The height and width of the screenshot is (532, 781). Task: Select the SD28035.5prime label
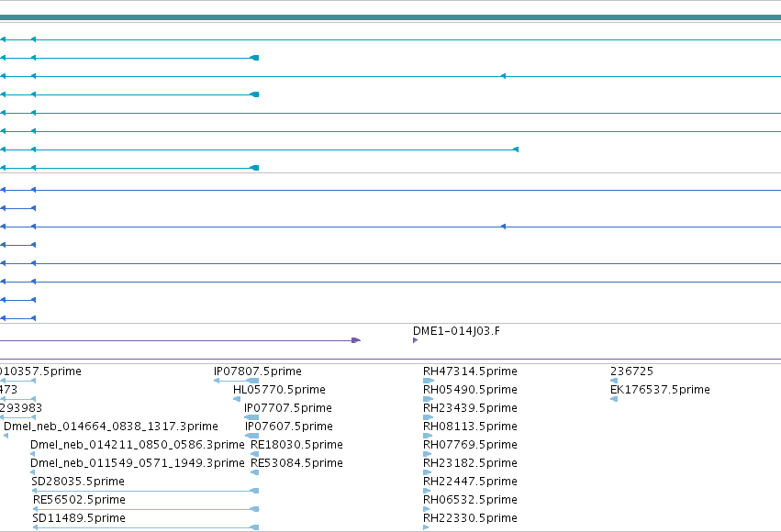[78, 482]
